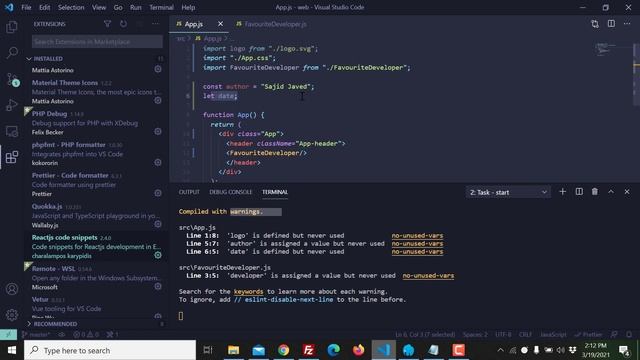
Task: Open the Run and Debug view
Action: 12,105
